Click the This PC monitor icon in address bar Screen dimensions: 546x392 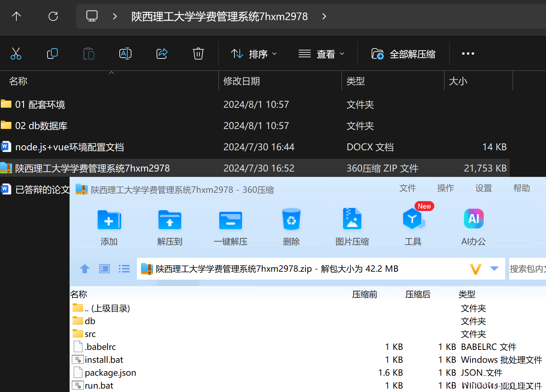point(92,16)
